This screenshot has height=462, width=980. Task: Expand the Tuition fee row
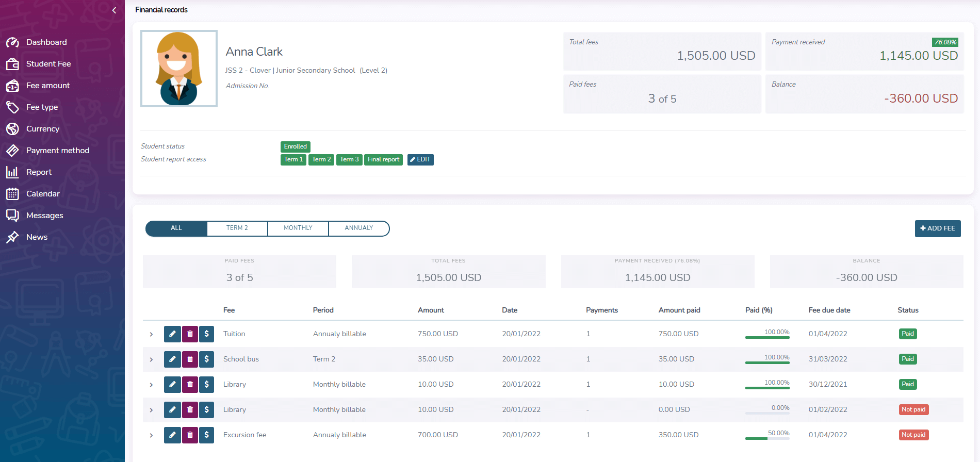pyautogui.click(x=151, y=335)
